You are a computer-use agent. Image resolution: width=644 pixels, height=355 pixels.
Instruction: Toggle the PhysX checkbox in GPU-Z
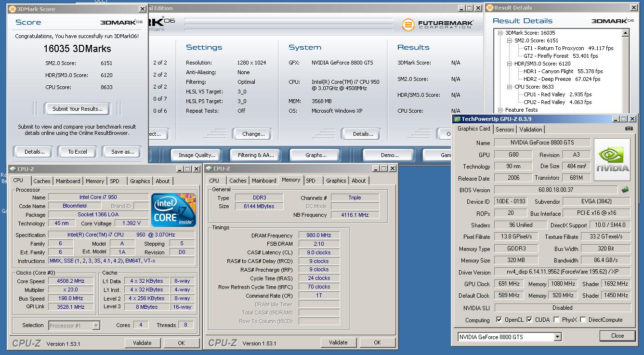[556, 320]
